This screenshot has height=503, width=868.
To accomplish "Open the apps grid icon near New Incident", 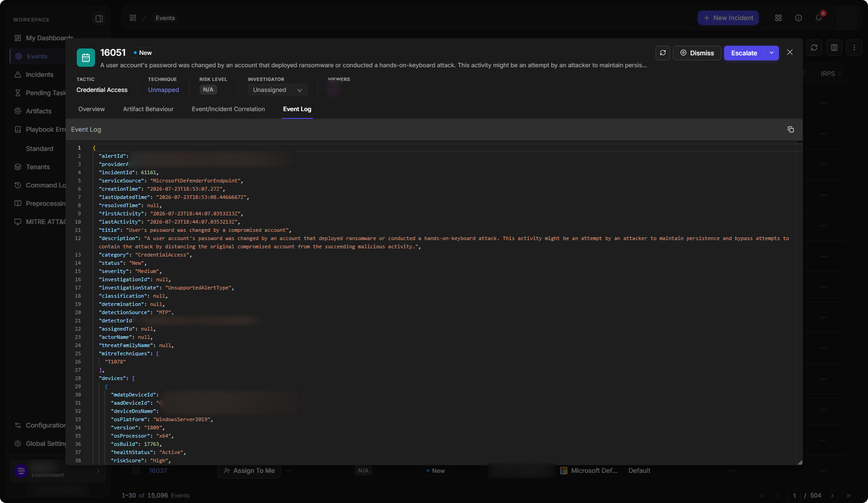I will [778, 18].
